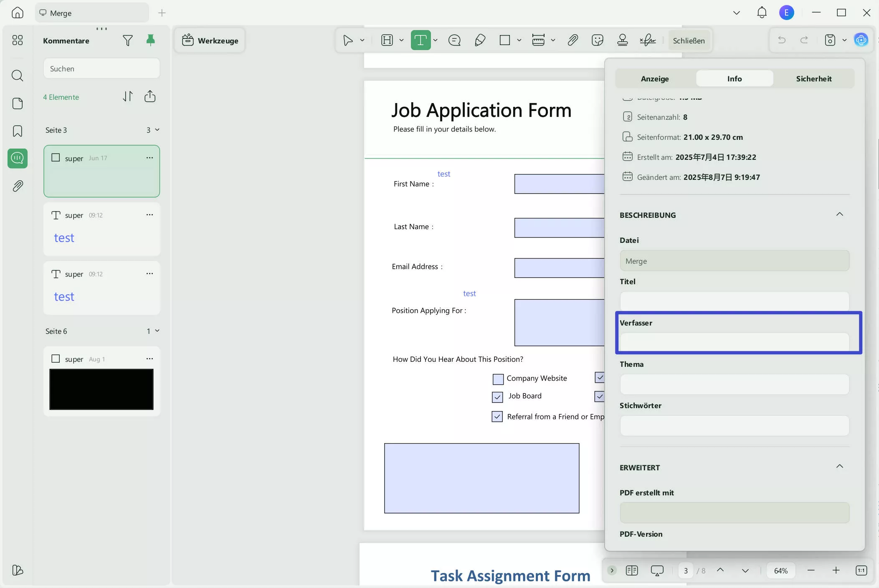
Task: Select the Merge document tab
Action: [92, 13]
